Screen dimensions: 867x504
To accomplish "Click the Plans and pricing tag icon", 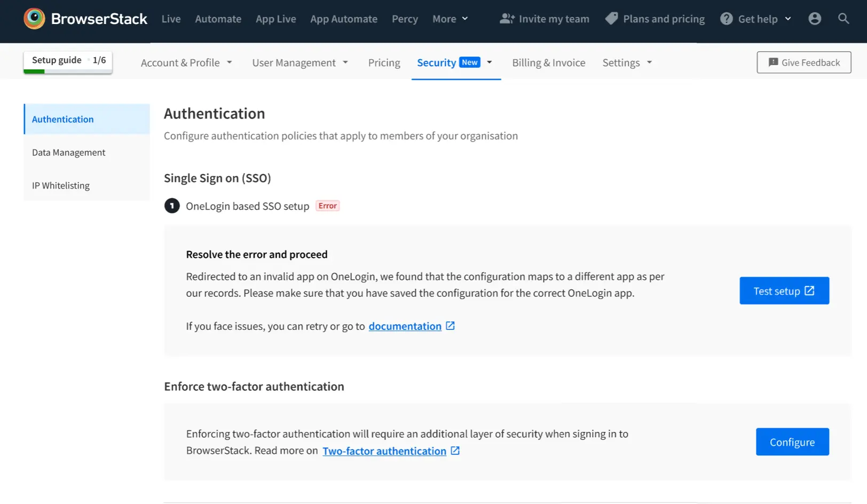I will click(x=611, y=19).
